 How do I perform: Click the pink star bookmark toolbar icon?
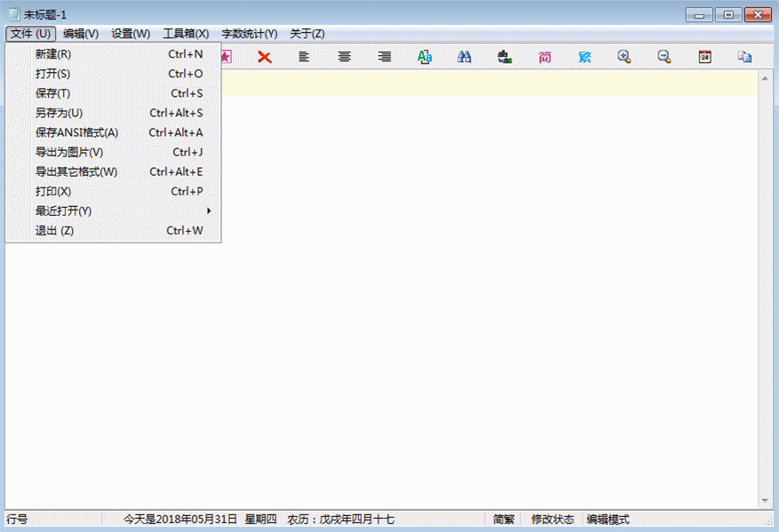(x=227, y=57)
